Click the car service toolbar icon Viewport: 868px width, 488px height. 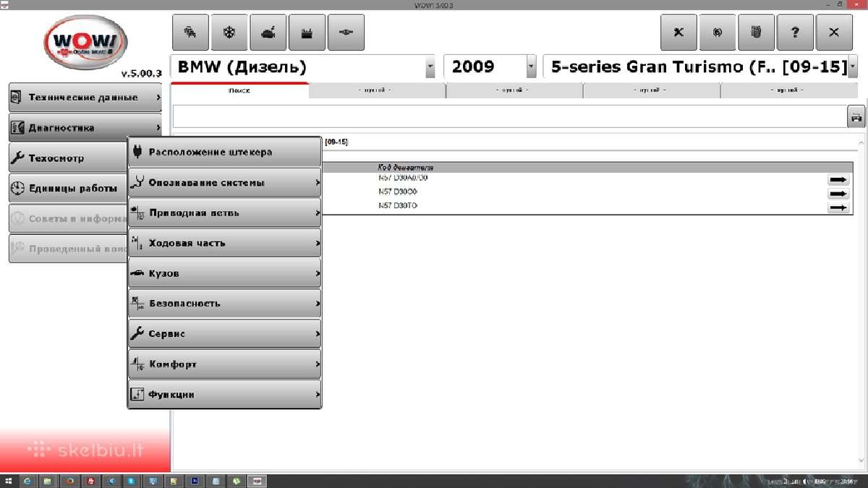click(x=268, y=33)
